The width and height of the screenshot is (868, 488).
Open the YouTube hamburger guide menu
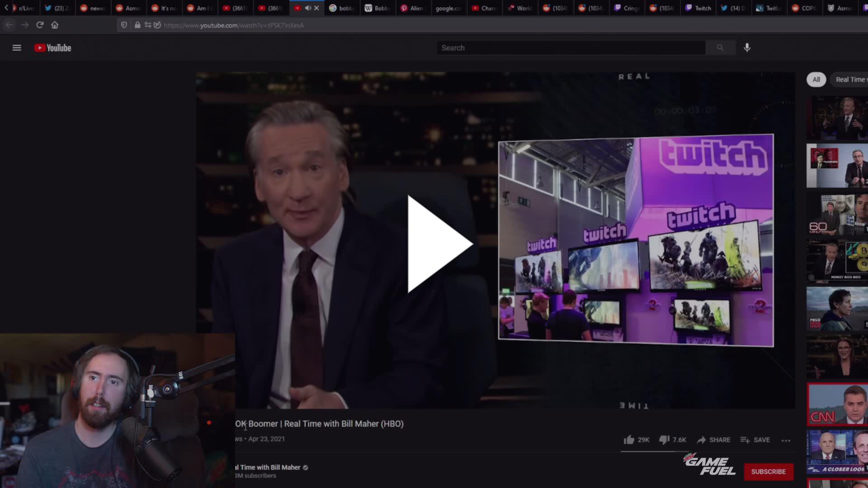[17, 48]
